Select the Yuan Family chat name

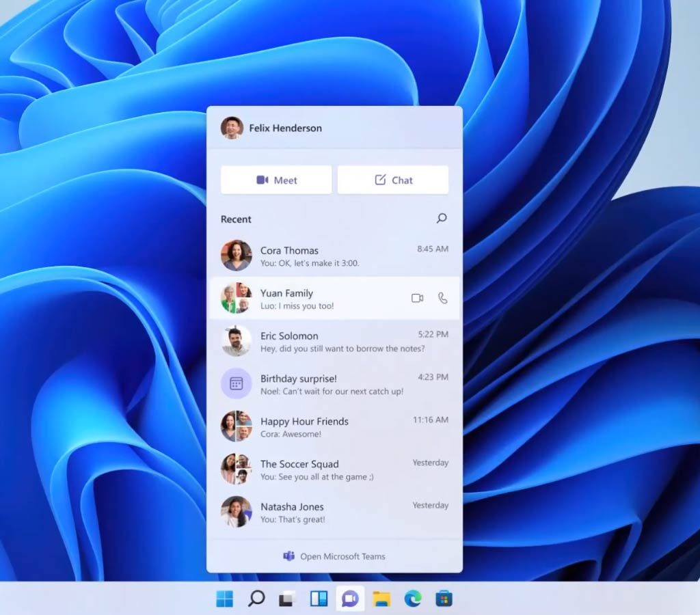point(286,293)
